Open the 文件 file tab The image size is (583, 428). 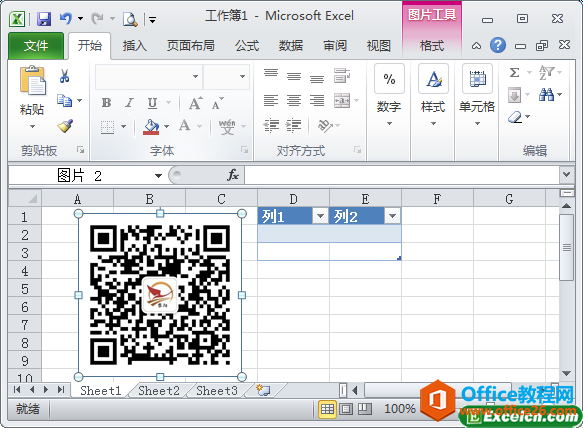(36, 46)
